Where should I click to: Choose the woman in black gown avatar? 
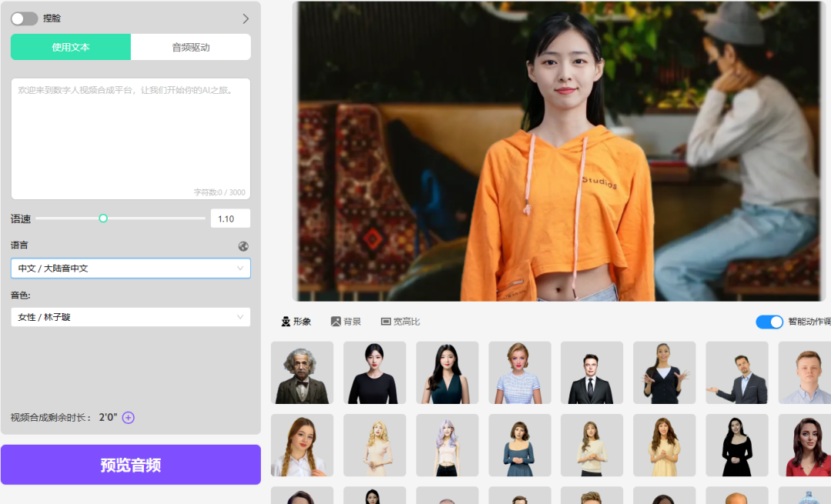(x=736, y=446)
